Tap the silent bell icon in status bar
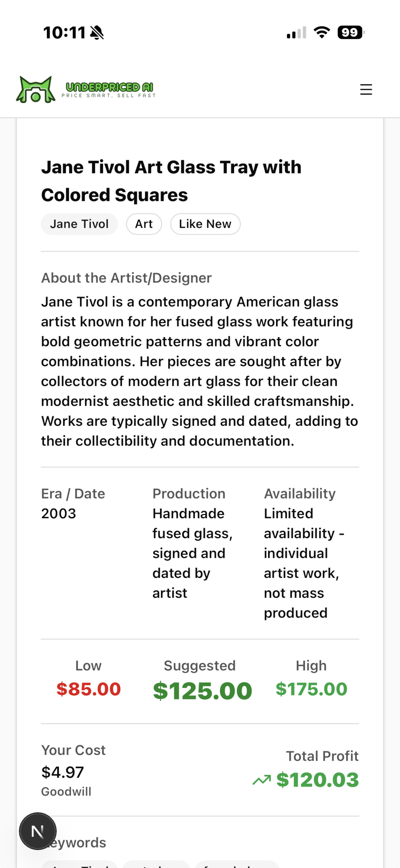The image size is (400, 868). [97, 33]
